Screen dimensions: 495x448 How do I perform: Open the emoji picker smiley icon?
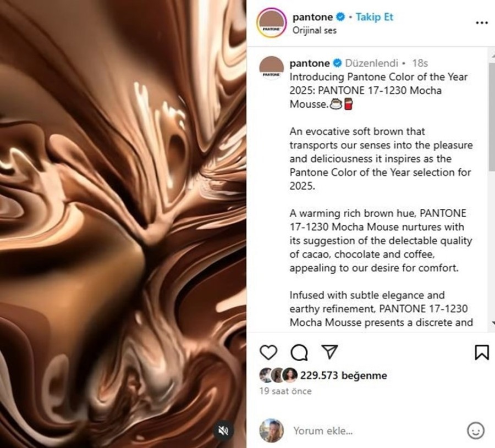click(475, 430)
